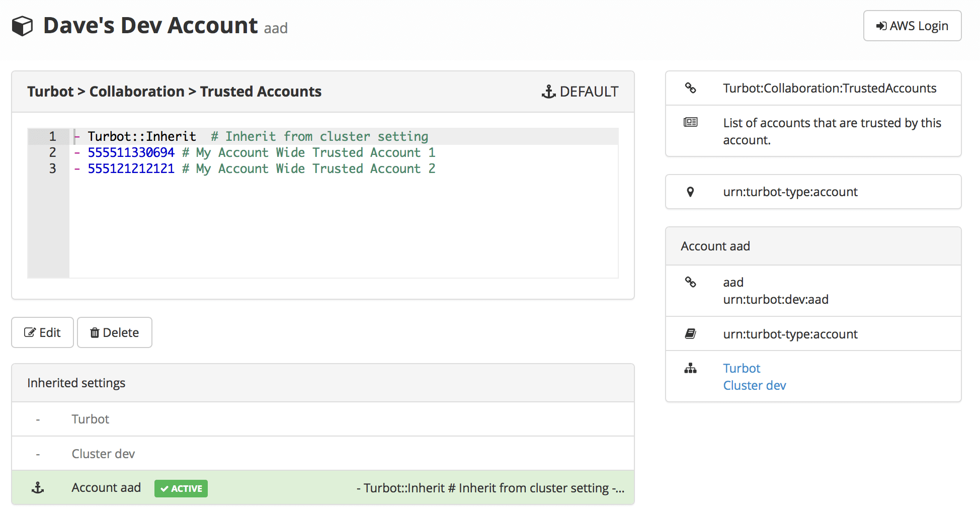Image resolution: width=980 pixels, height=517 pixels.
Task: Click the Delete button
Action: tap(115, 332)
